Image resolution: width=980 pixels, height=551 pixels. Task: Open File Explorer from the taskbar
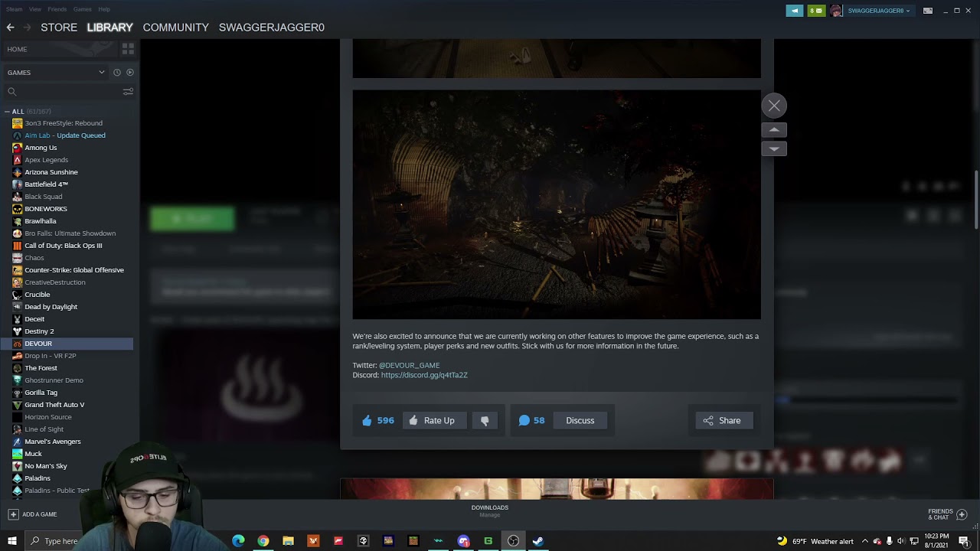click(x=288, y=541)
